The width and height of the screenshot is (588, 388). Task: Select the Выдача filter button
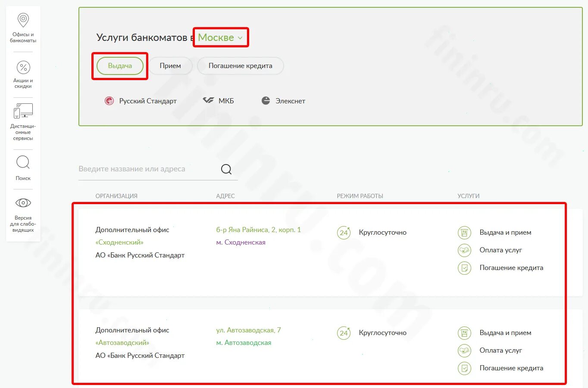tap(120, 66)
